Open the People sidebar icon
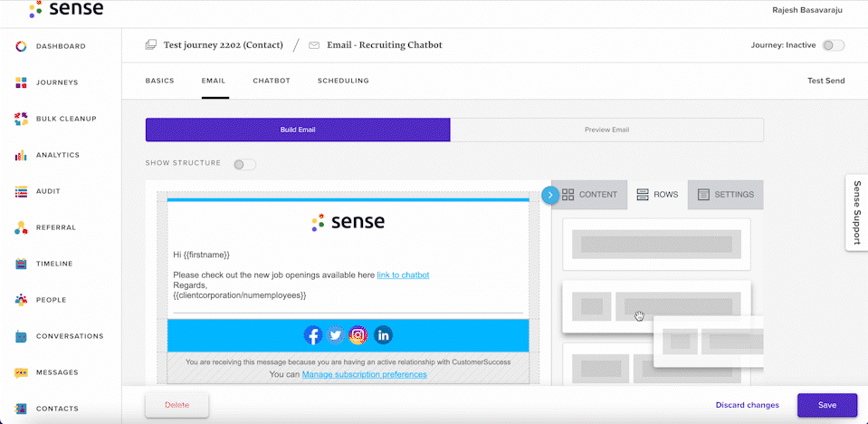 pyautogui.click(x=21, y=300)
